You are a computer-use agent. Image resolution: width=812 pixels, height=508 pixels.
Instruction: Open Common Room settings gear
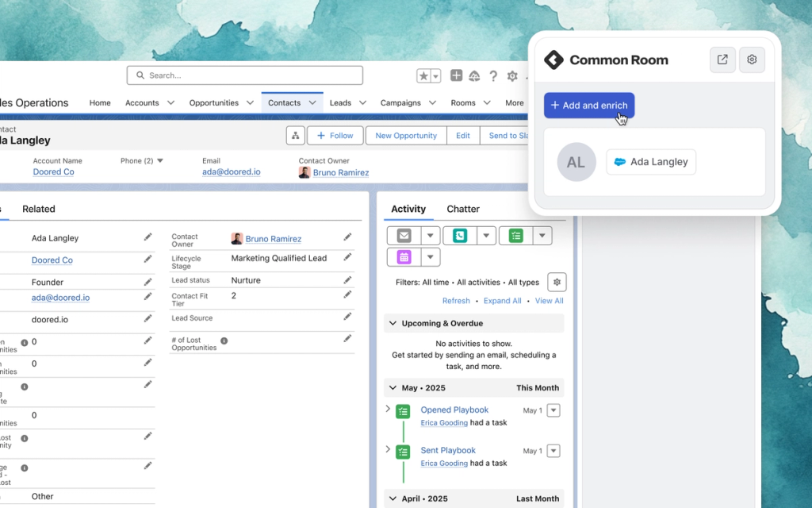click(x=752, y=60)
